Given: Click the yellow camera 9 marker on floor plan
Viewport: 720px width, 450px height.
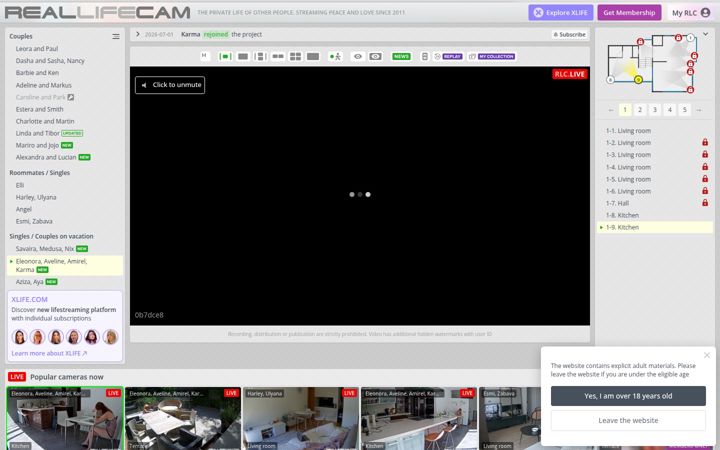Looking at the screenshot, I should [638, 80].
